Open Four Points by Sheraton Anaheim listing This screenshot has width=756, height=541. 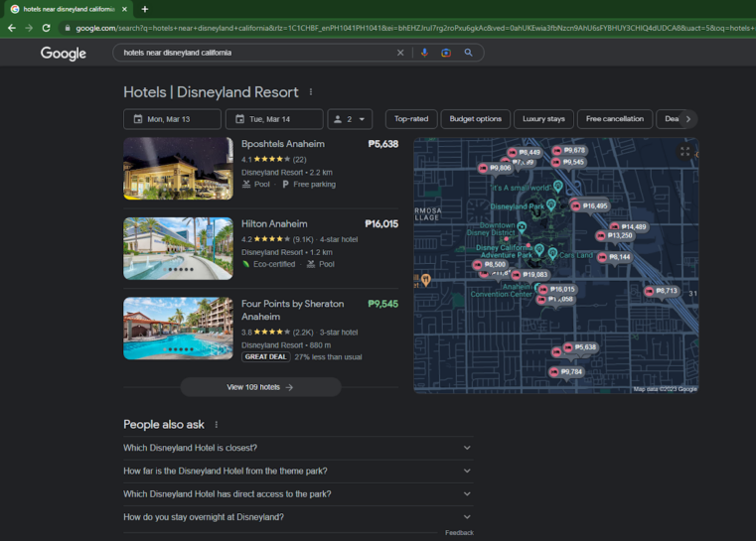(x=293, y=311)
